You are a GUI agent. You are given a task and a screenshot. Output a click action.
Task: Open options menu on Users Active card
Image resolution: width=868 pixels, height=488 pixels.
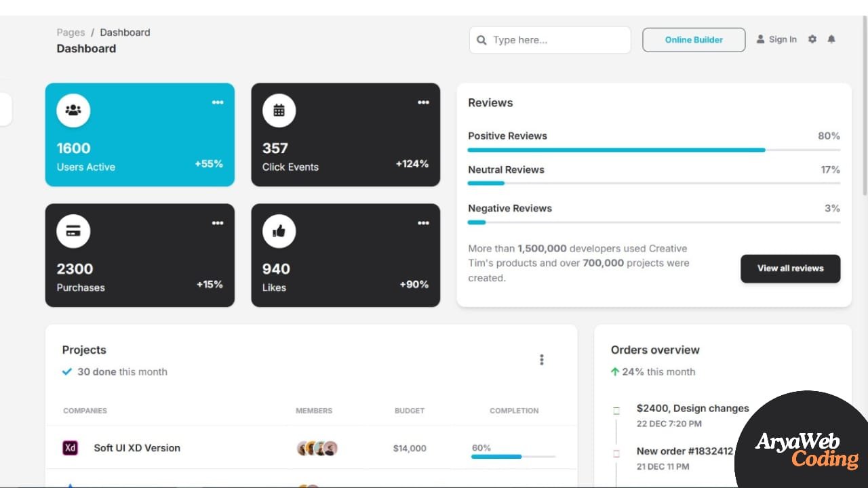click(217, 102)
